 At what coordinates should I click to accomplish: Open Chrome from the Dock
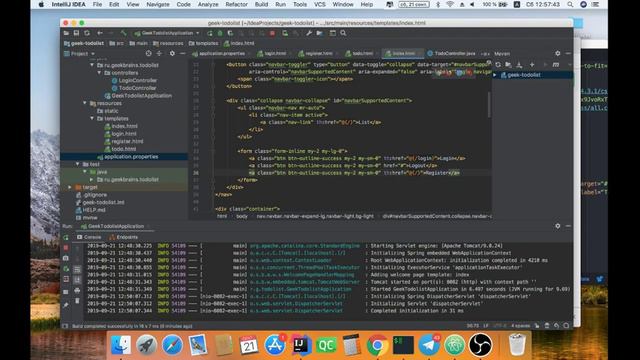pyautogui.click(x=377, y=345)
